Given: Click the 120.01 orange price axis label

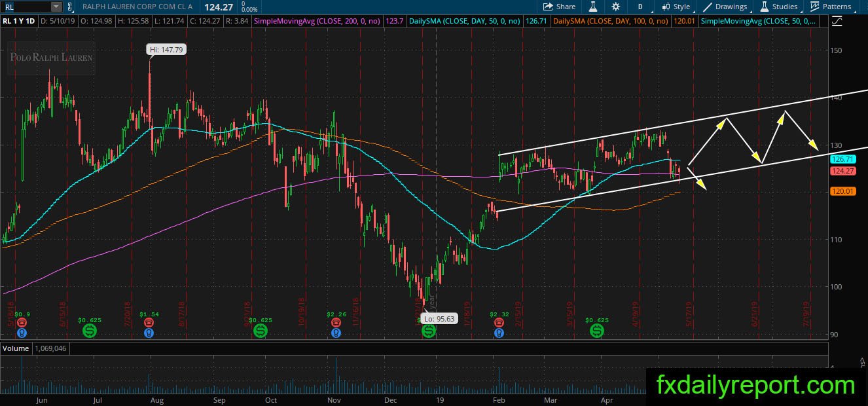Looking at the screenshot, I should (842, 191).
